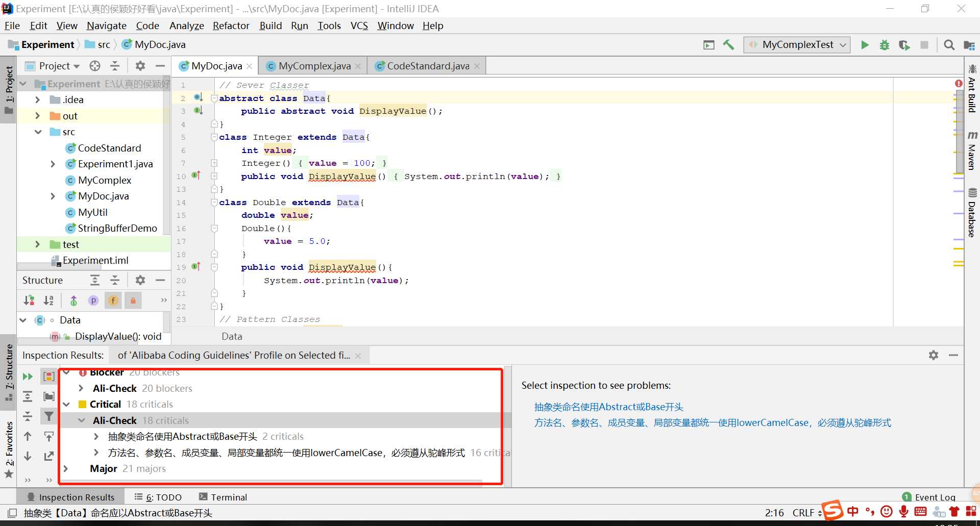Viewport: 980px width, 526px height.
Task: Collapse all in the Project panel header
Action: pyautogui.click(x=115, y=66)
